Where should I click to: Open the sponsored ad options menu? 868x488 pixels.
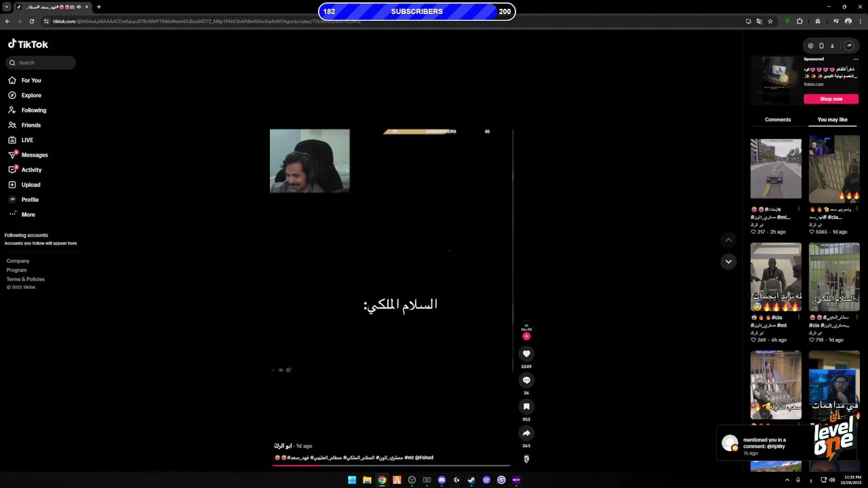(855, 59)
